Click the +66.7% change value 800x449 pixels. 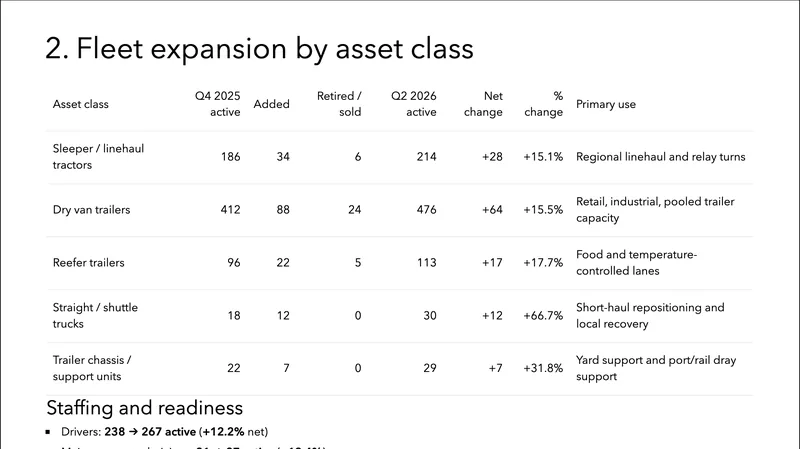pyautogui.click(x=543, y=316)
